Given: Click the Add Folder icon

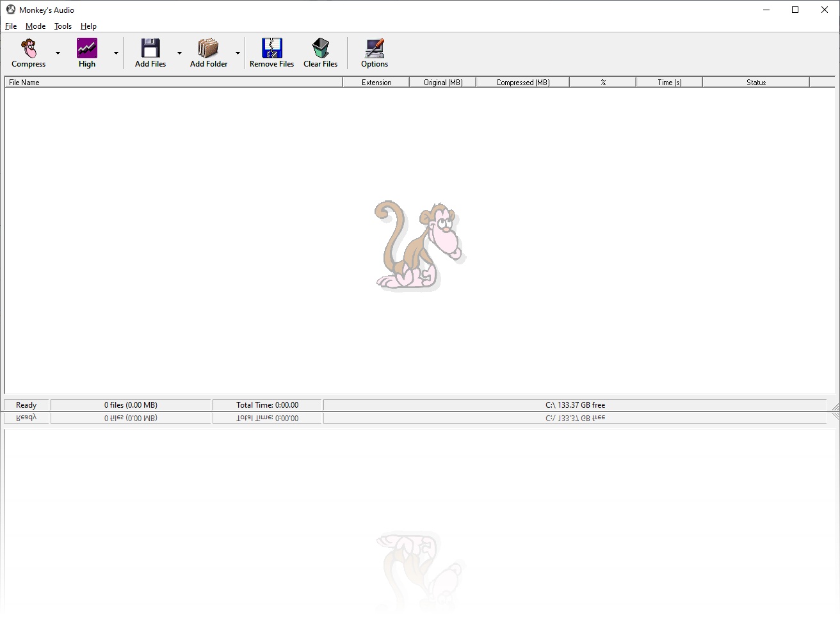Looking at the screenshot, I should (208, 48).
